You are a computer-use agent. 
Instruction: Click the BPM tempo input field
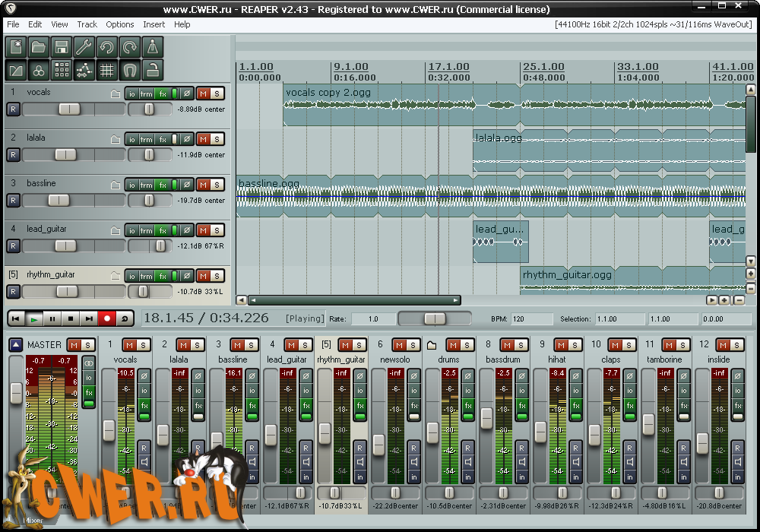pyautogui.click(x=532, y=319)
